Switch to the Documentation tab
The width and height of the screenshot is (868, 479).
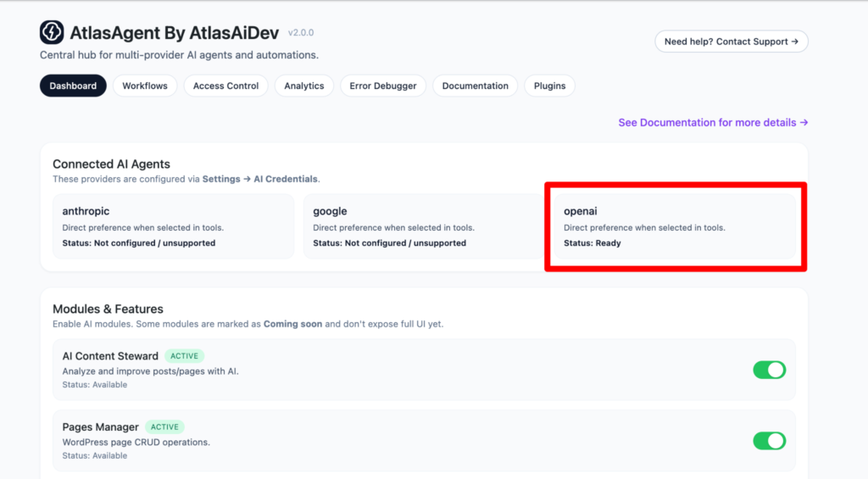475,86
